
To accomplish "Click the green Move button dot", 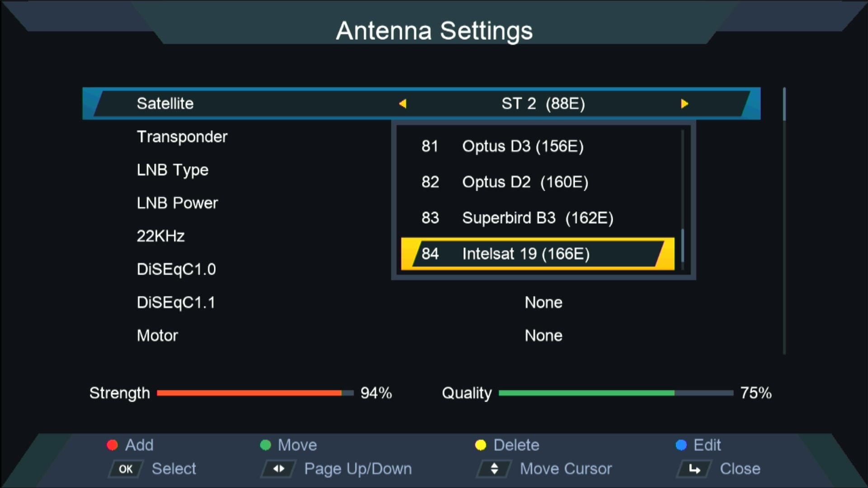I will pos(265,445).
